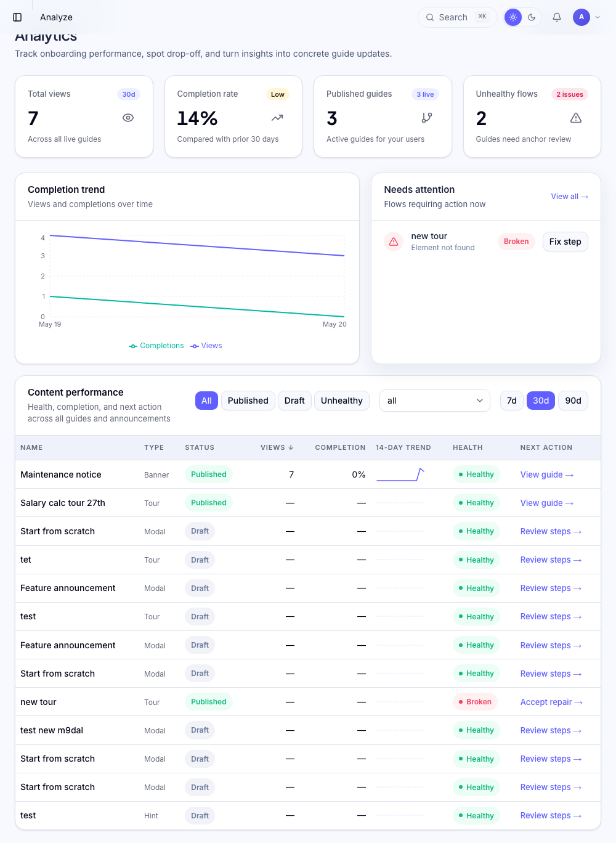
Task: Click the Fix step button
Action: pyautogui.click(x=565, y=242)
